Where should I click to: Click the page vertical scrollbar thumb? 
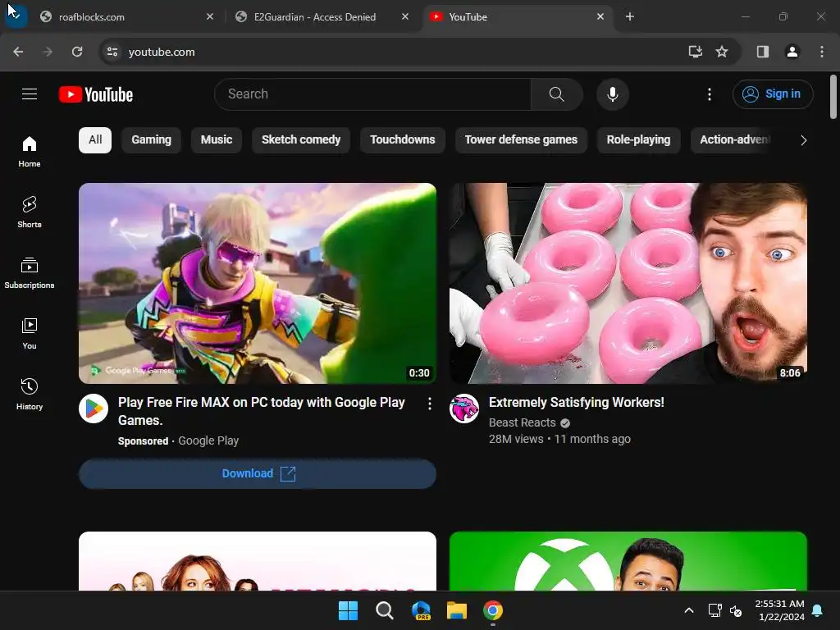[x=833, y=97]
